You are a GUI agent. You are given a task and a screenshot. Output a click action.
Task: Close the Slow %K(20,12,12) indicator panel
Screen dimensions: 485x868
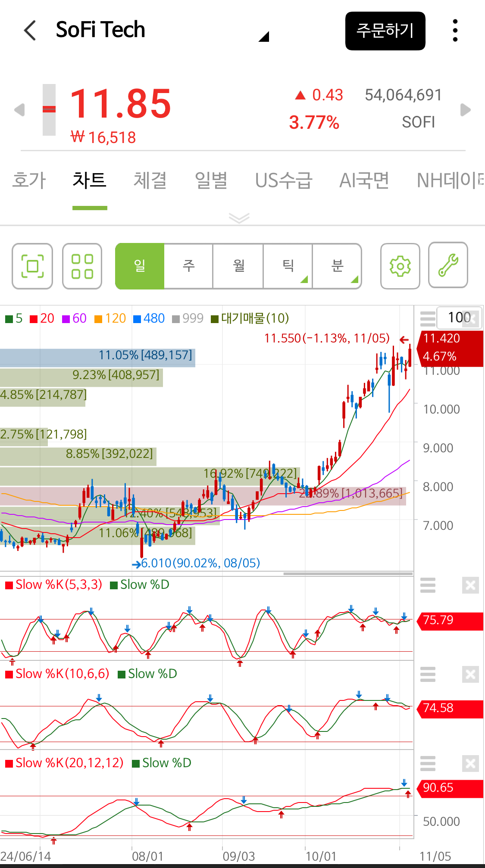point(470,763)
